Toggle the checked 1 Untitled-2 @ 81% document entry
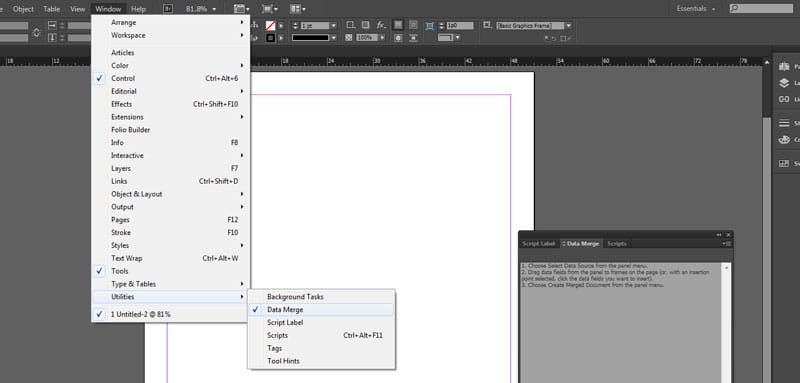The height and width of the screenshot is (383, 800). tap(171, 314)
